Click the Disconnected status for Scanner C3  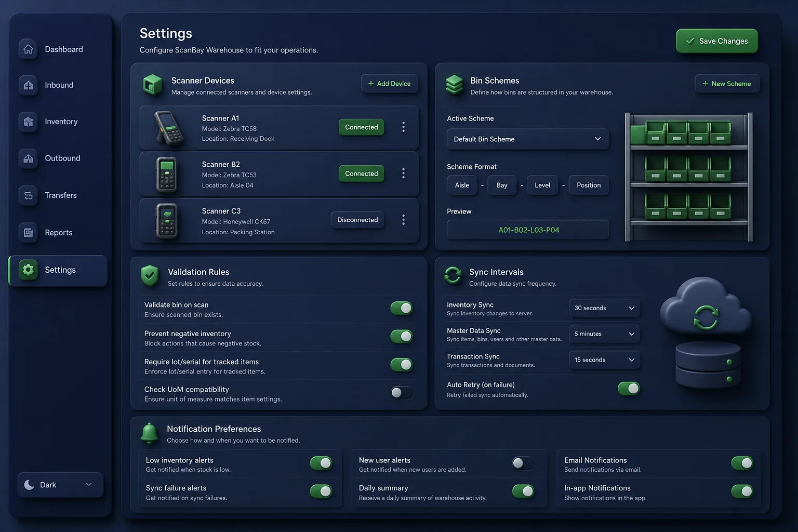(357, 220)
